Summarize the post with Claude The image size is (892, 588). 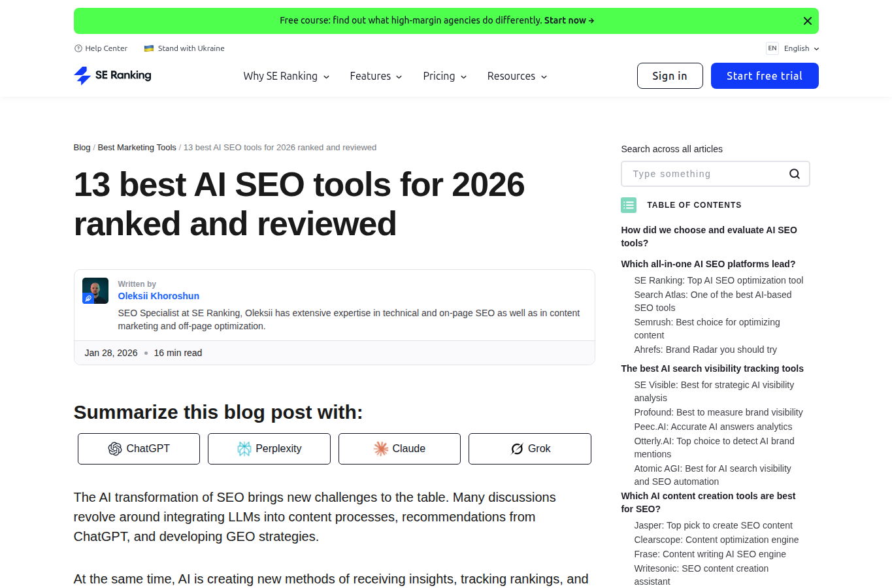(x=399, y=449)
